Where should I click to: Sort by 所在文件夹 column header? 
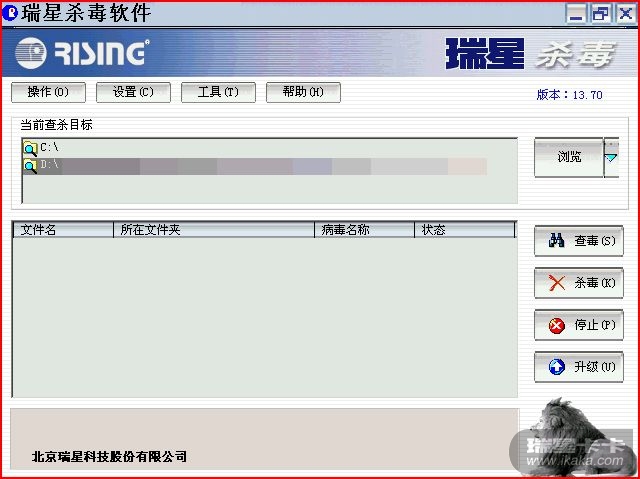click(214, 230)
